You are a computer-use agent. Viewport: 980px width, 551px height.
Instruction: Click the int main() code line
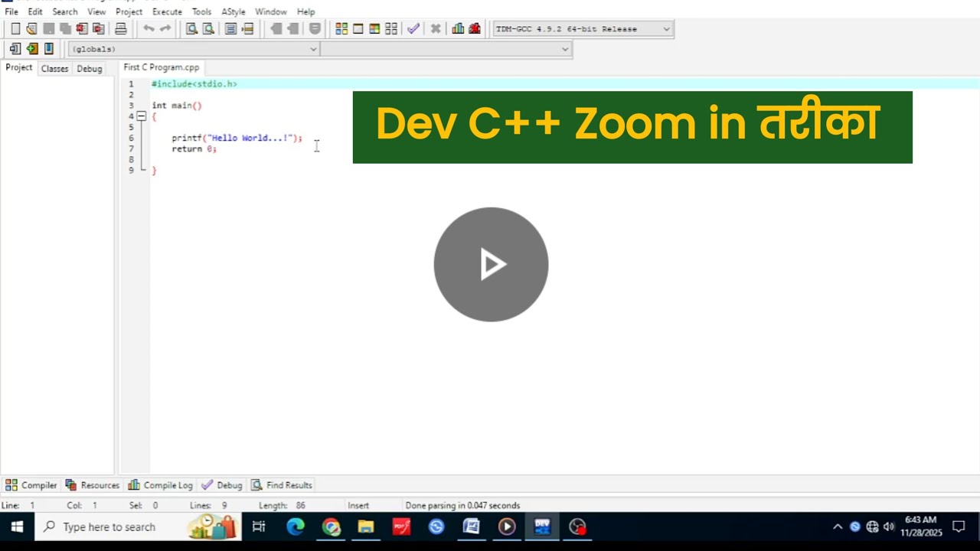[177, 106]
